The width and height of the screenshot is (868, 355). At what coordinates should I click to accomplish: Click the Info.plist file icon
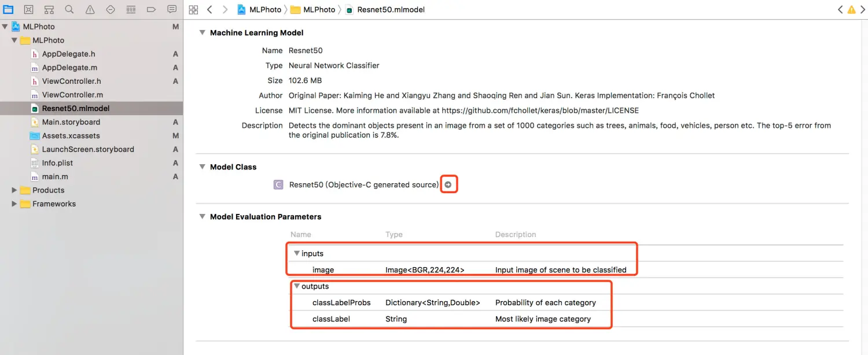[35, 163]
